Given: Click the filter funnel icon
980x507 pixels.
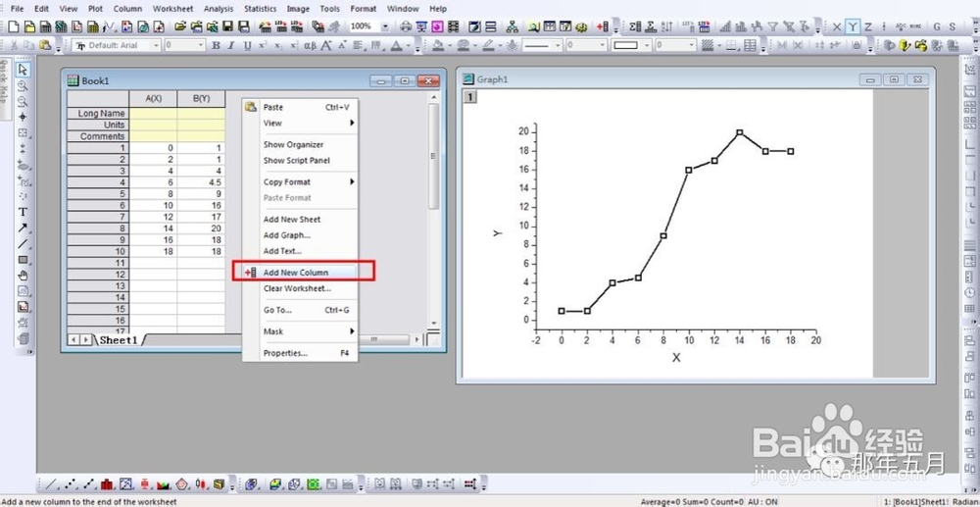Looking at the screenshot, I should pyautogui.click(x=773, y=26).
